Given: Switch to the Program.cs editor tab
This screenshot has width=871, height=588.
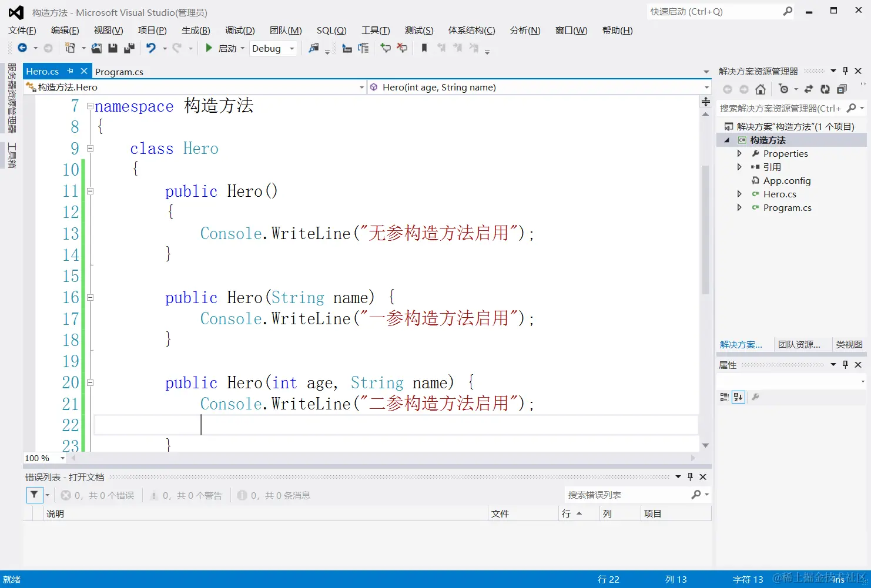Looking at the screenshot, I should coord(119,72).
